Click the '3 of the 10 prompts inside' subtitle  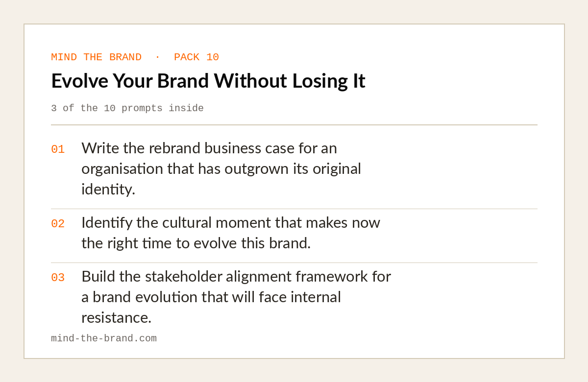click(127, 108)
